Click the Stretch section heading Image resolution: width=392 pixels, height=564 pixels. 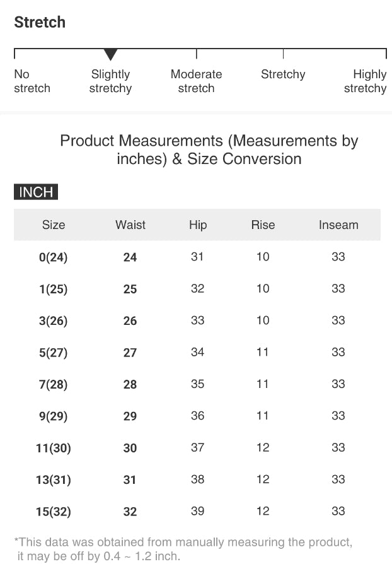pos(40,22)
